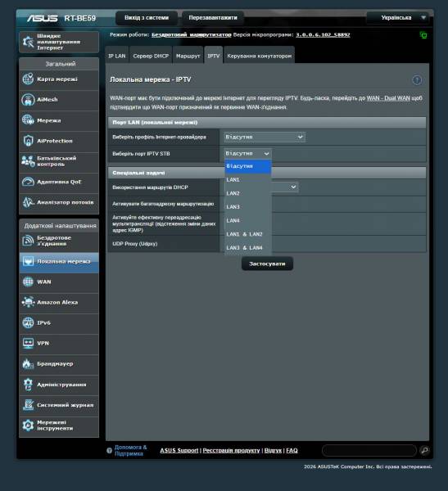Open the Відгук link
The height and width of the screenshot is (491, 448).
click(x=273, y=450)
